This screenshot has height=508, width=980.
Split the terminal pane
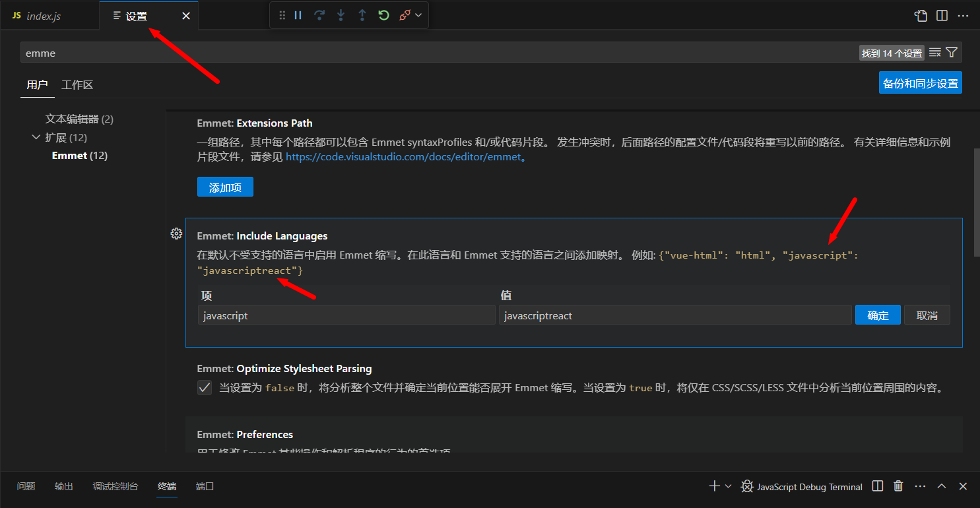pyautogui.click(x=878, y=486)
